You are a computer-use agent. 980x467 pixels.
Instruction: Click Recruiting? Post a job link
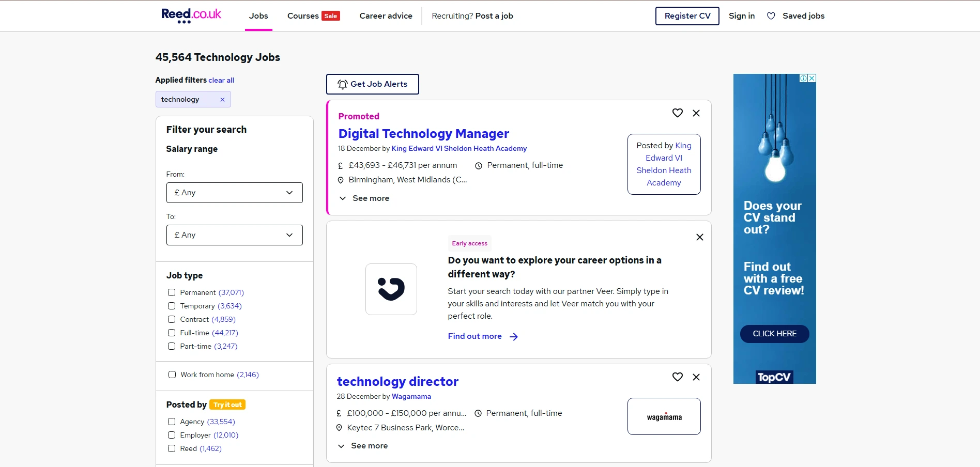472,16
